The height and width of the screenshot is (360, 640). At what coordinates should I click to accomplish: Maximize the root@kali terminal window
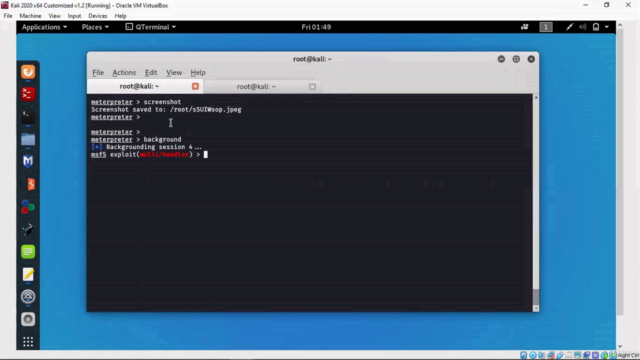coord(516,59)
